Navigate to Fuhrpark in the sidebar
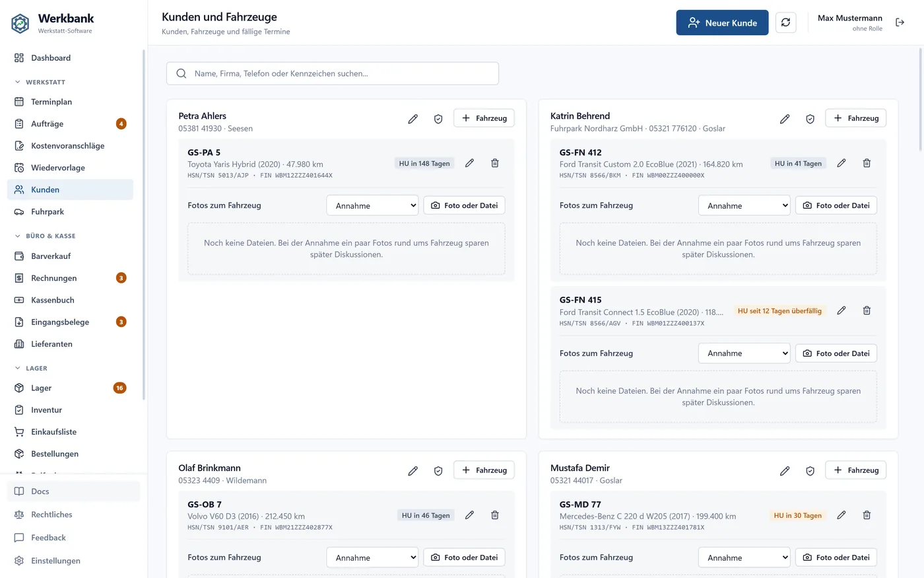924x578 pixels. (70, 212)
